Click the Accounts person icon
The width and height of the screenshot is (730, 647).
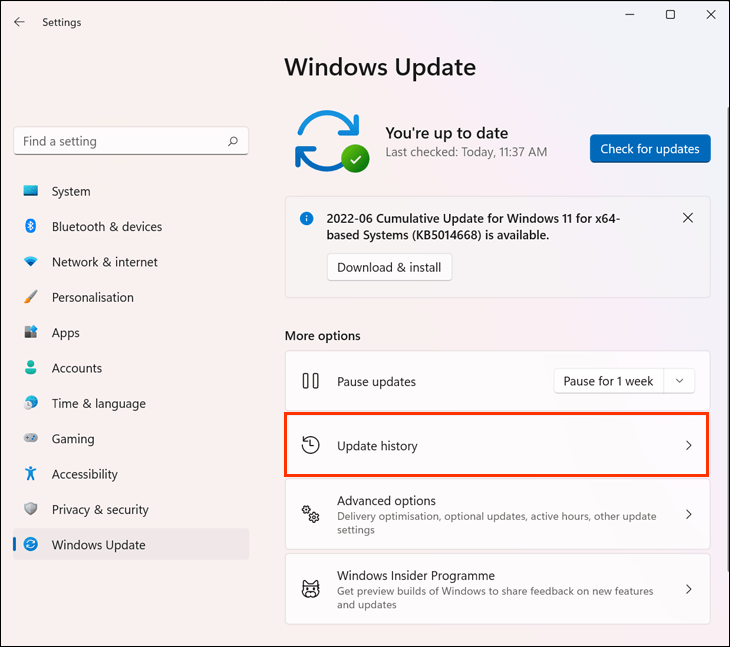click(x=31, y=368)
